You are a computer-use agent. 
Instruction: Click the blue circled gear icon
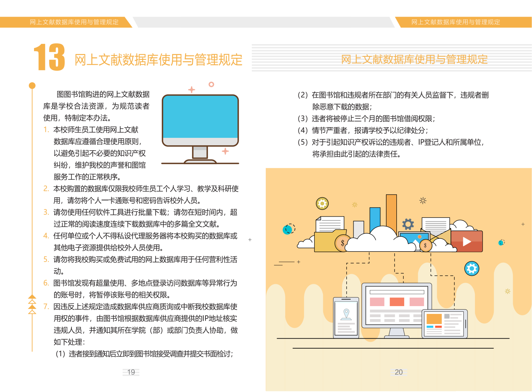click(x=471, y=268)
